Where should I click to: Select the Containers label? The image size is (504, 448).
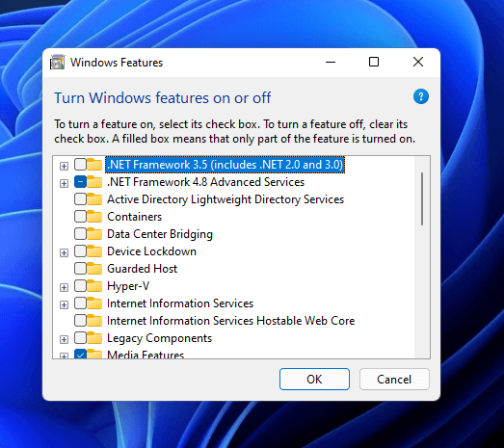coord(134,217)
